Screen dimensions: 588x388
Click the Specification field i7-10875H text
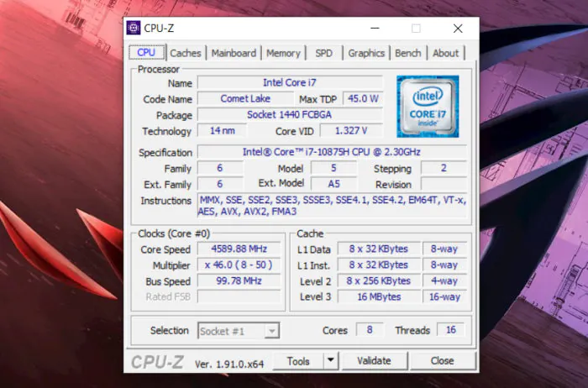(332, 152)
